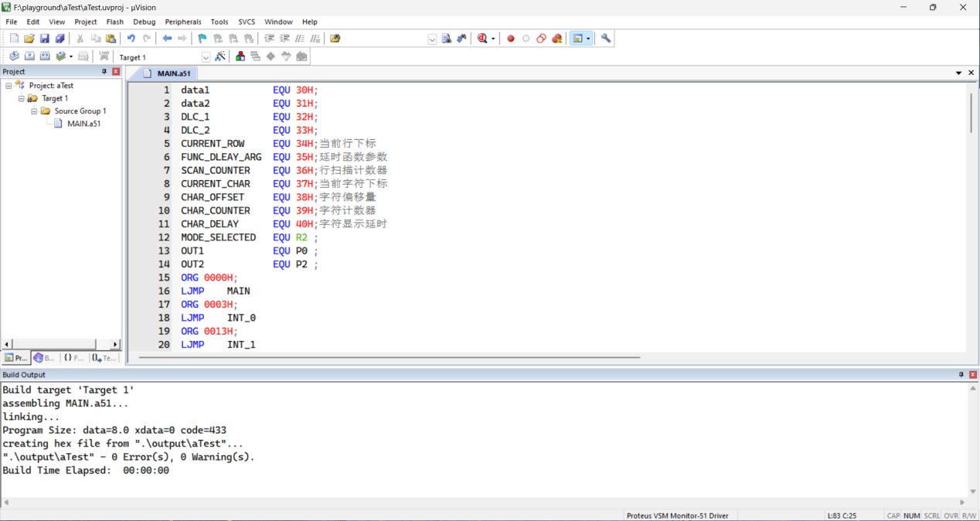Toggle a breakpoint with the red dot icon
The height and width of the screenshot is (521, 980).
click(511, 39)
